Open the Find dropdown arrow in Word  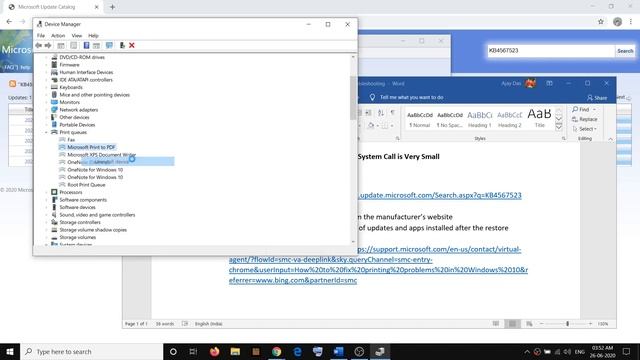pos(594,110)
